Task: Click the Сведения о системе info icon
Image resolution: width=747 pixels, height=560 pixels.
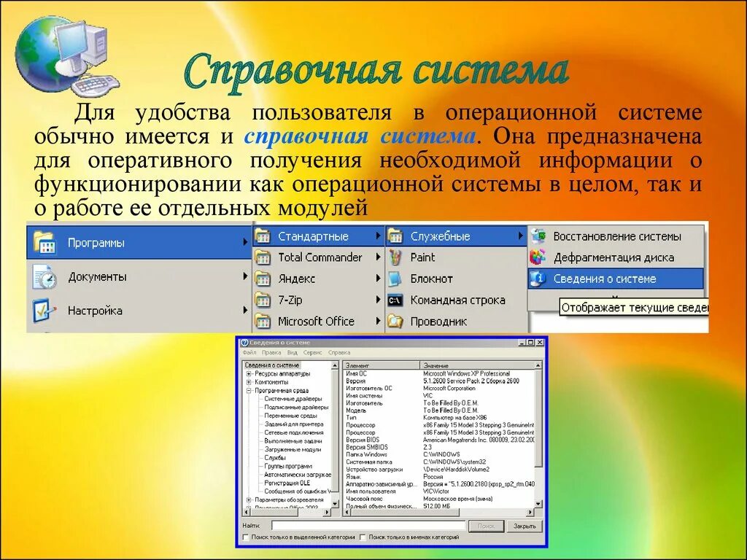Action: 538,279
